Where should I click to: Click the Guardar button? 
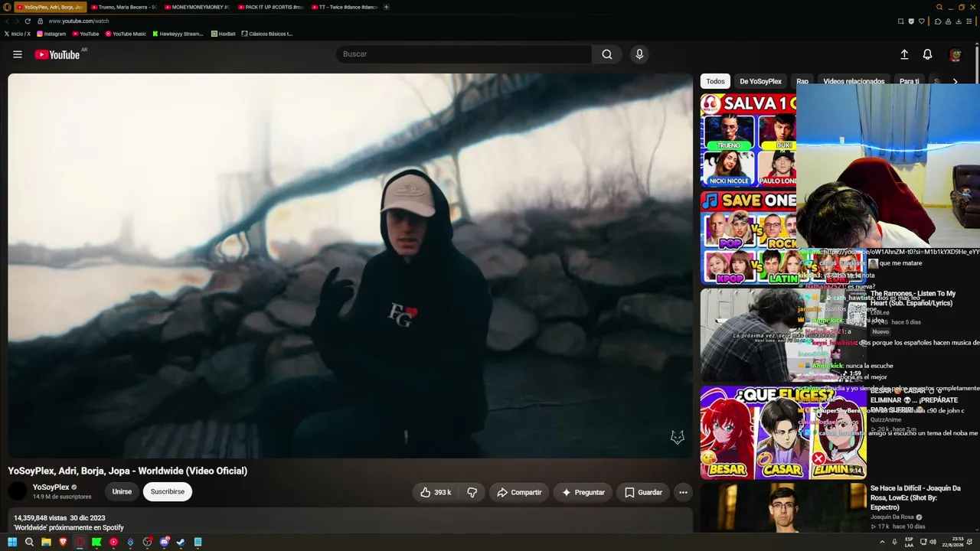[x=643, y=492]
